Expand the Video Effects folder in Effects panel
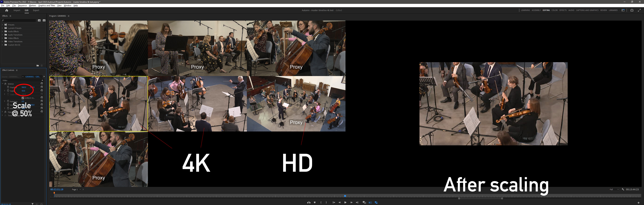Screen dimensions: 644x205 (2, 38)
